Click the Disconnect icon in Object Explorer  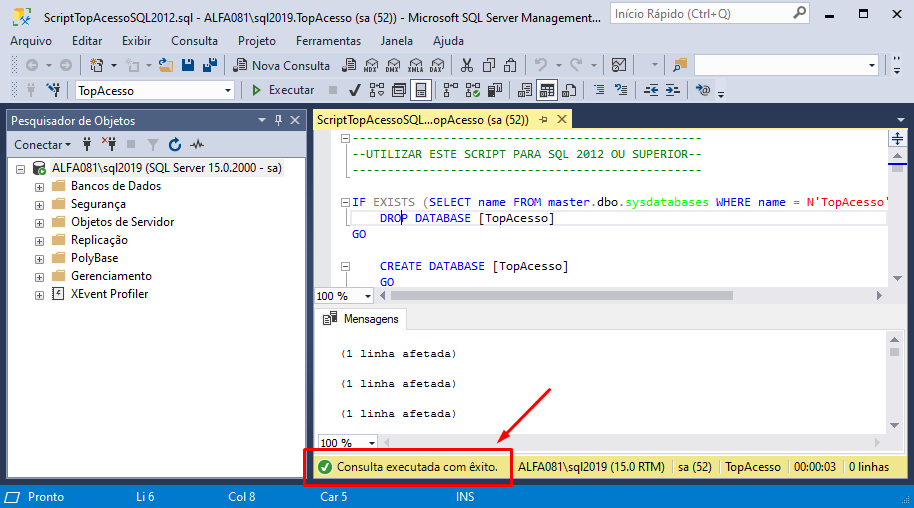[110, 145]
